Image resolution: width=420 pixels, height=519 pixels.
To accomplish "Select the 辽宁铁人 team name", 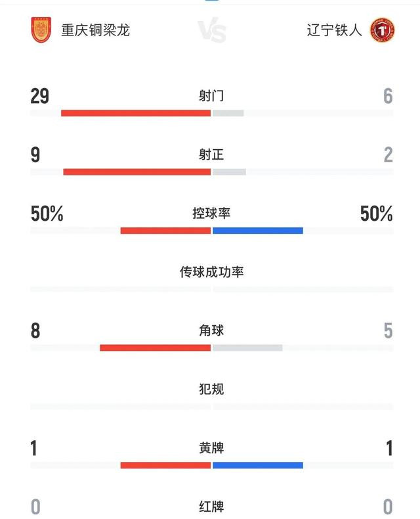I will tap(334, 30).
